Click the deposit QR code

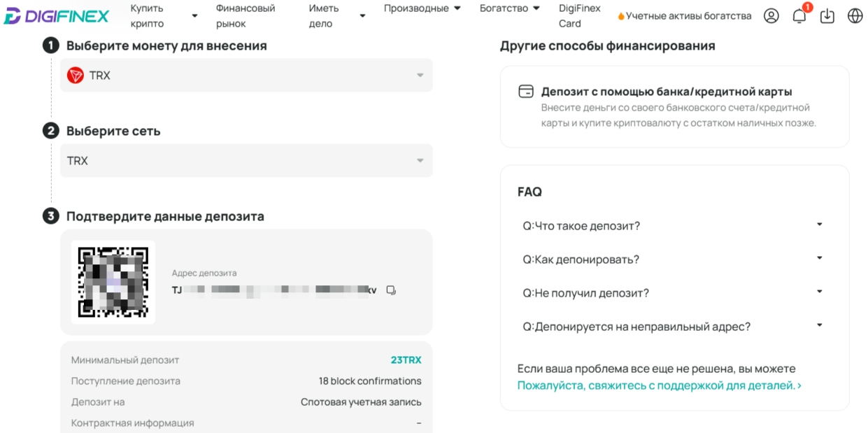pyautogui.click(x=113, y=283)
